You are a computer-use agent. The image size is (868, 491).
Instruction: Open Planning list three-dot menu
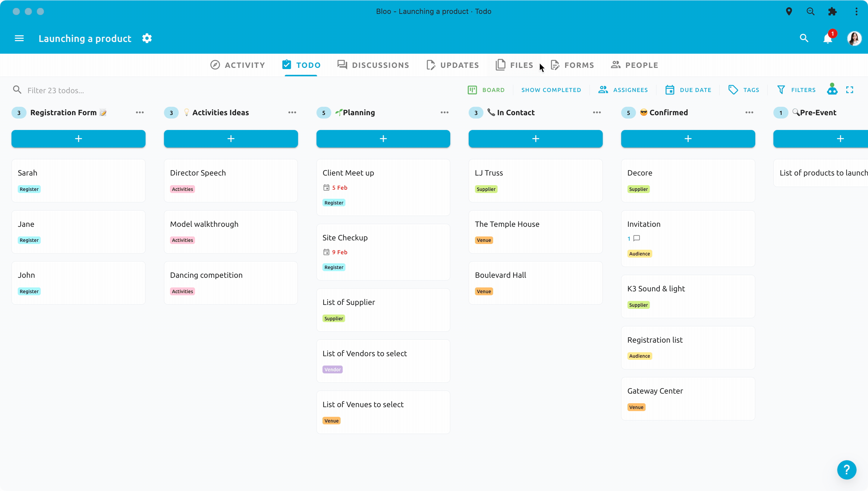click(445, 112)
